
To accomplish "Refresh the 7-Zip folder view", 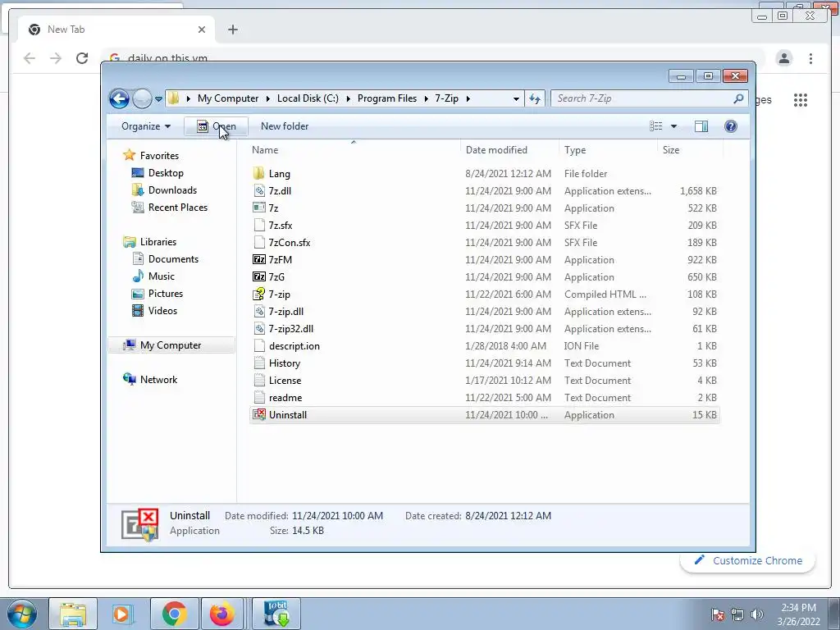I will [x=535, y=98].
